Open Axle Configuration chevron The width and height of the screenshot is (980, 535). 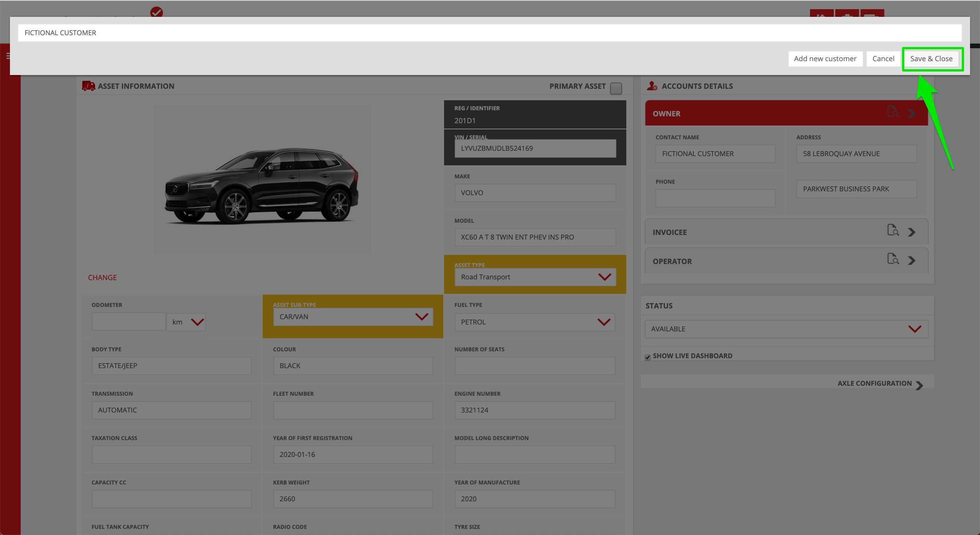coord(920,385)
